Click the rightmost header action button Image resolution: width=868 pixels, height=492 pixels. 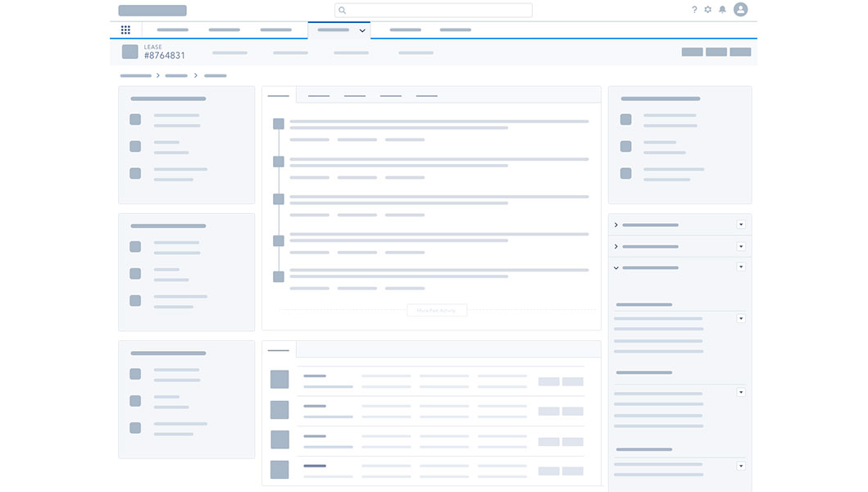click(x=740, y=51)
